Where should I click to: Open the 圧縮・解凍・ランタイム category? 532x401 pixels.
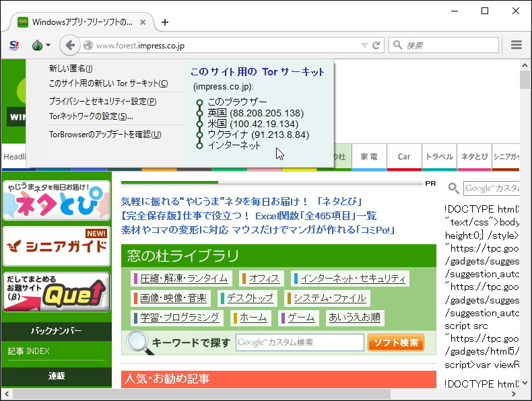pos(182,279)
